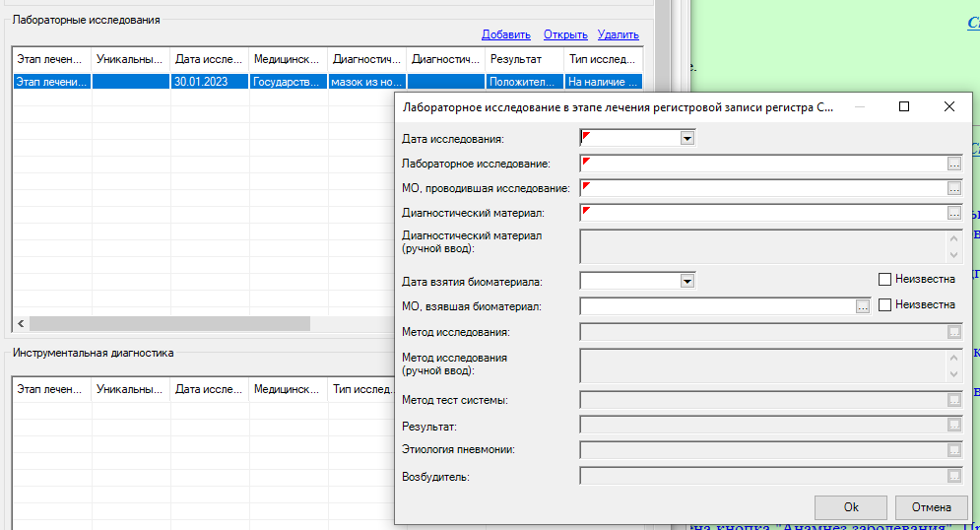Click Этап лечен... header in laboratory table

tap(52, 59)
